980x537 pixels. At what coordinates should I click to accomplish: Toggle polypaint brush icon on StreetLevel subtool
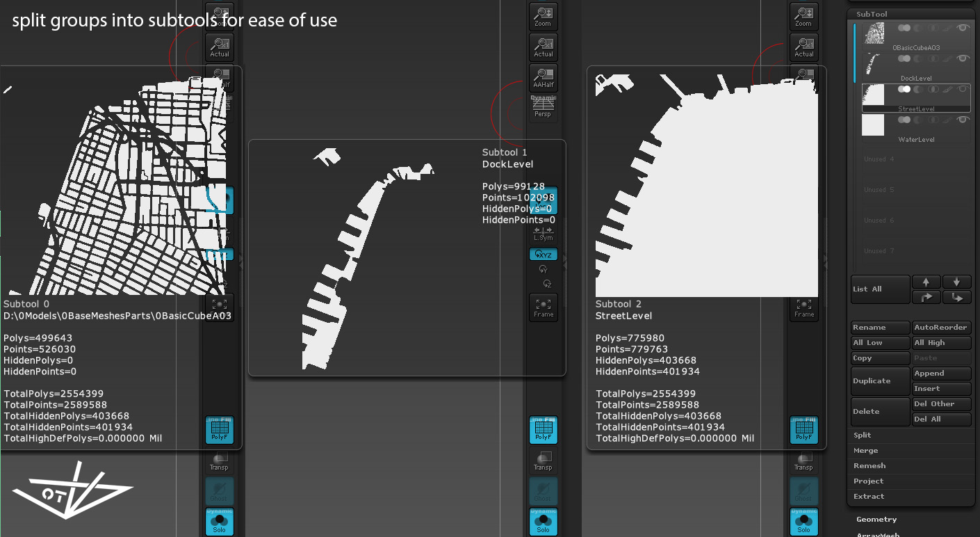pyautogui.click(x=948, y=89)
